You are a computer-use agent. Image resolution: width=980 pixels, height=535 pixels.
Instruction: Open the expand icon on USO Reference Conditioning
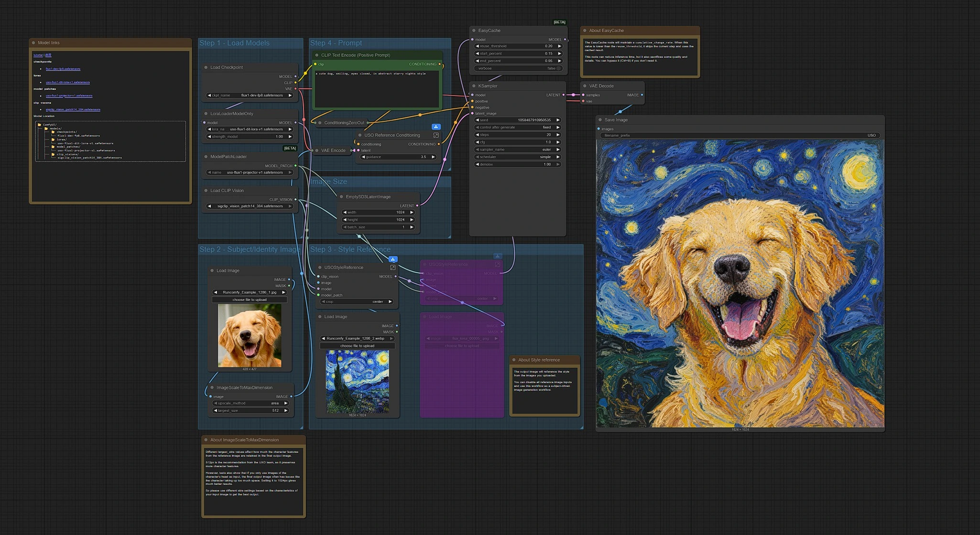(x=436, y=135)
